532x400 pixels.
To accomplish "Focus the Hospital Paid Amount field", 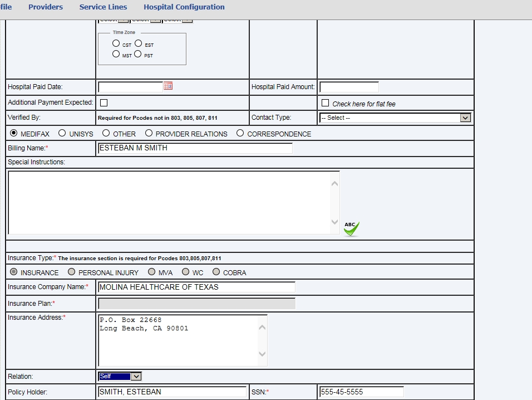I will coord(349,87).
